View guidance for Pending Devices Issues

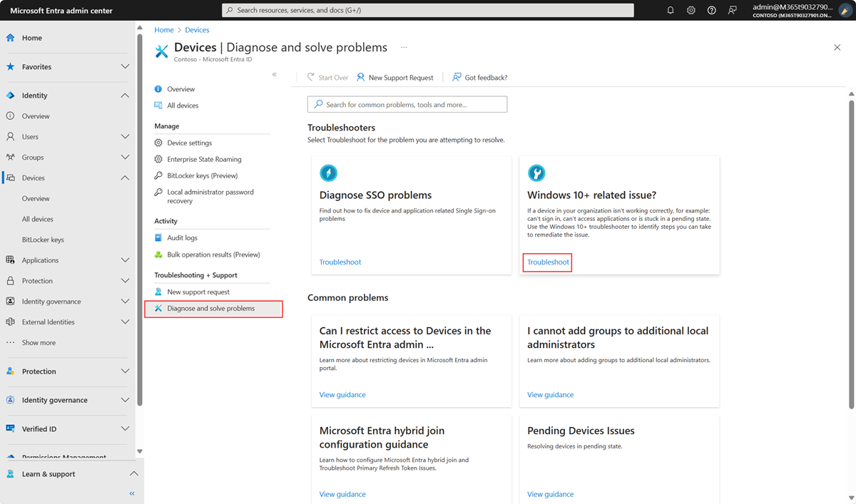(x=550, y=494)
